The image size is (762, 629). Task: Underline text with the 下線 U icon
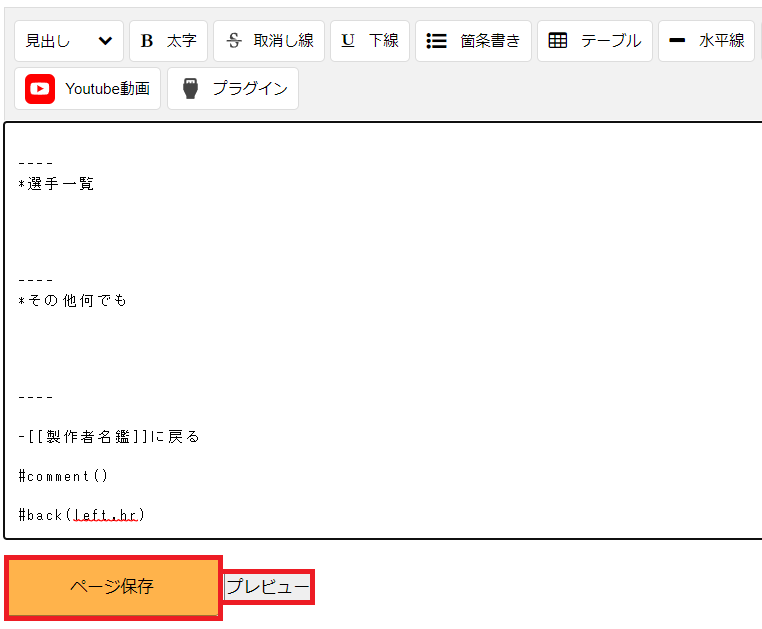(x=369, y=41)
